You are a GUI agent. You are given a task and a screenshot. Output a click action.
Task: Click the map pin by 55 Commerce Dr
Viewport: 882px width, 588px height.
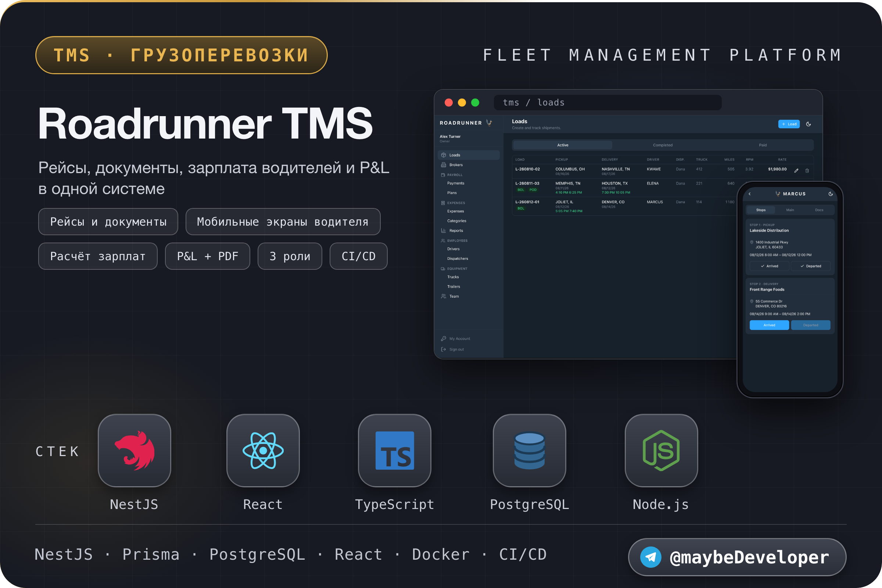(x=752, y=301)
